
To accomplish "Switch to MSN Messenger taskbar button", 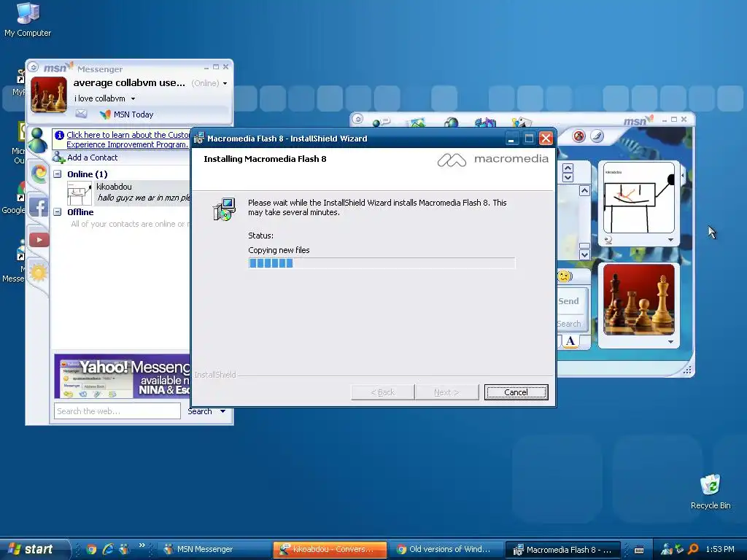I will coord(213,550).
